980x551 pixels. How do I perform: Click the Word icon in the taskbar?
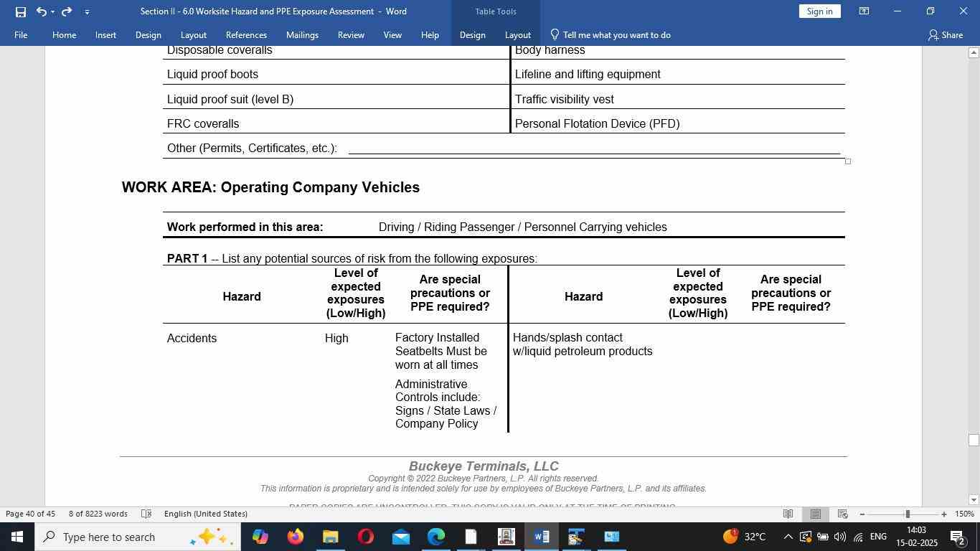[x=541, y=537]
